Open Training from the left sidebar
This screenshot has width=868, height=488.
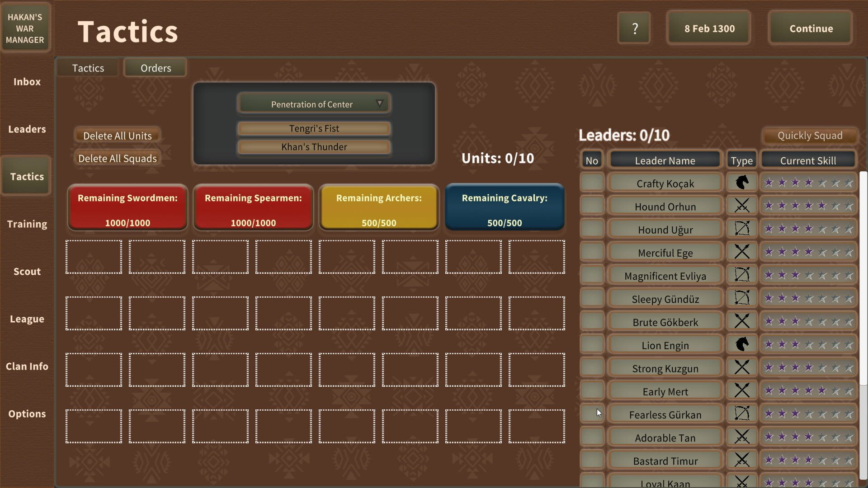pos(27,224)
